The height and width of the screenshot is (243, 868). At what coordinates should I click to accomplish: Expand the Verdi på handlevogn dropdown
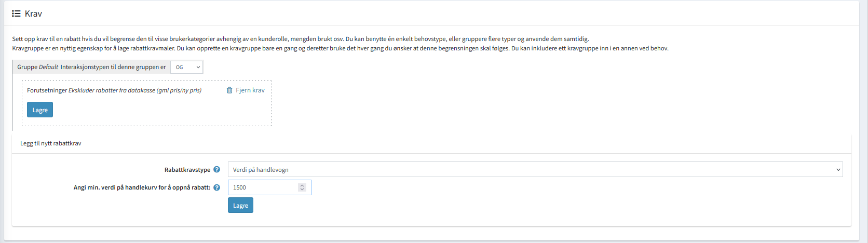pyautogui.click(x=535, y=170)
